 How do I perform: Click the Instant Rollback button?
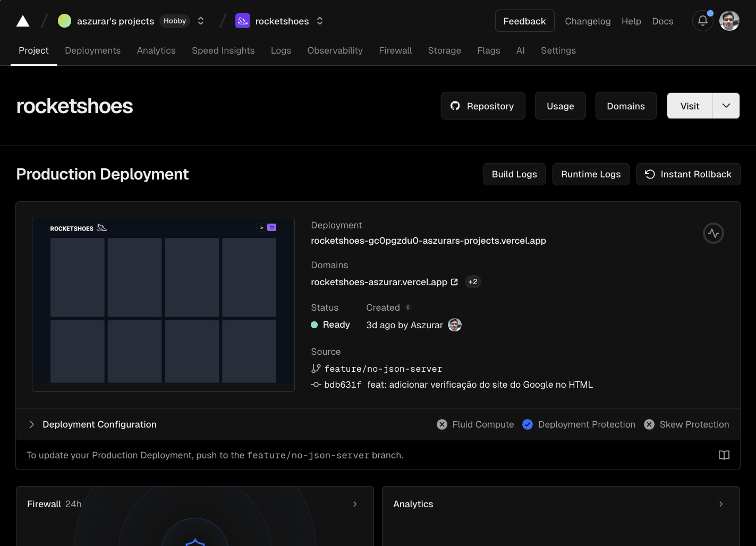(688, 174)
